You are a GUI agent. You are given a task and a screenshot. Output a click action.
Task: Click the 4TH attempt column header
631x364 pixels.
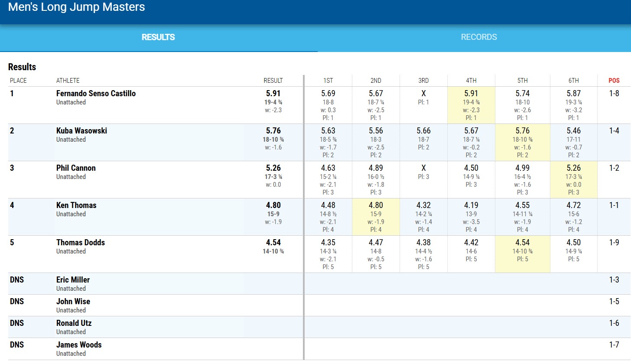coord(471,81)
